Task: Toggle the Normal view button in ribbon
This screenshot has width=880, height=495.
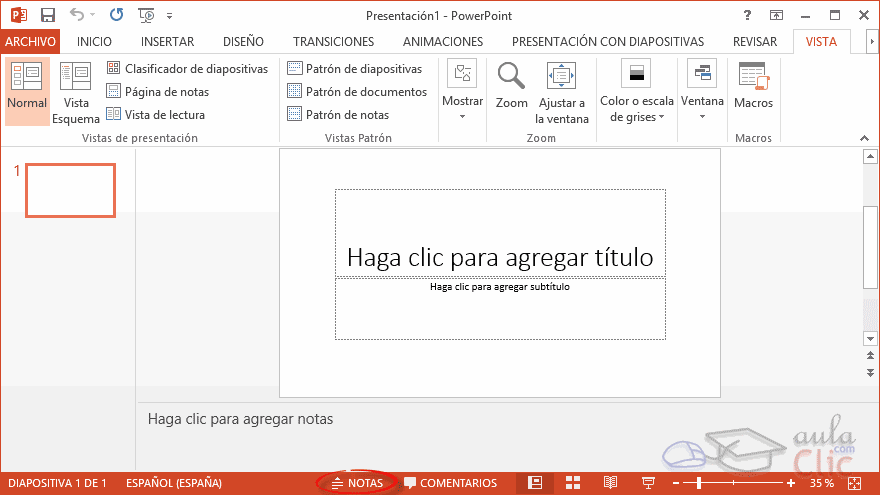Action: click(26, 91)
